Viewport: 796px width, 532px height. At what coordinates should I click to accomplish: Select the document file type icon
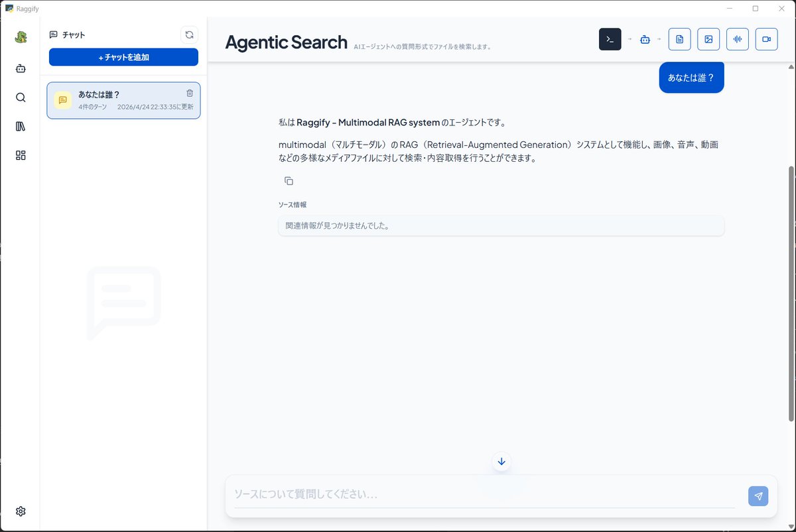tap(679, 39)
